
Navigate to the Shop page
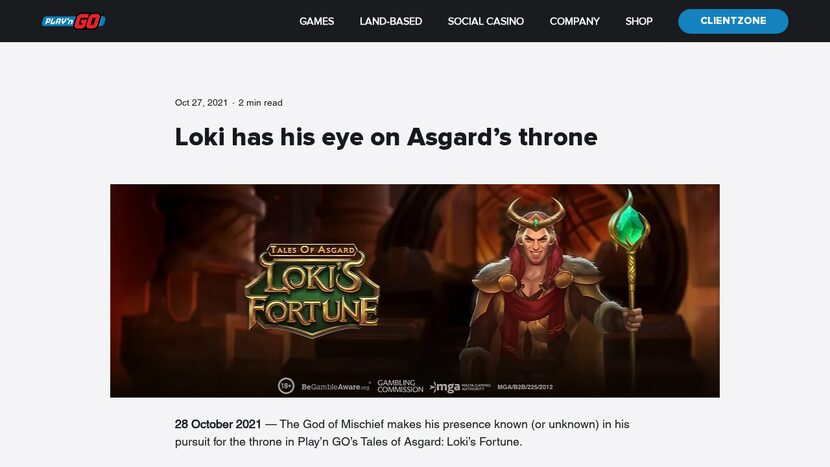pyautogui.click(x=639, y=21)
